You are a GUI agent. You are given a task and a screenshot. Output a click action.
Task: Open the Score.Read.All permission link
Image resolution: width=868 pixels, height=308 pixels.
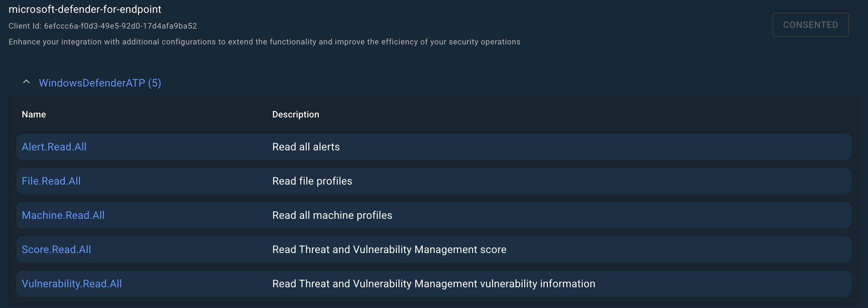tap(56, 249)
